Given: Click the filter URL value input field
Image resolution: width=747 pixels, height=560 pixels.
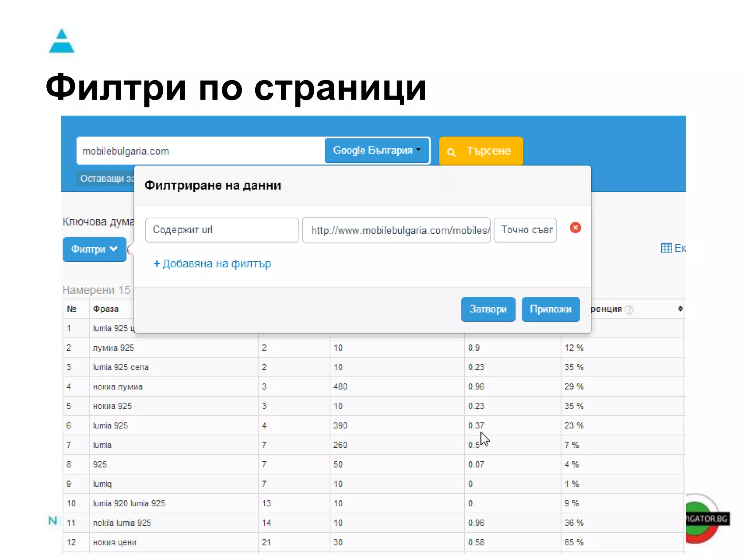Looking at the screenshot, I should point(396,230).
